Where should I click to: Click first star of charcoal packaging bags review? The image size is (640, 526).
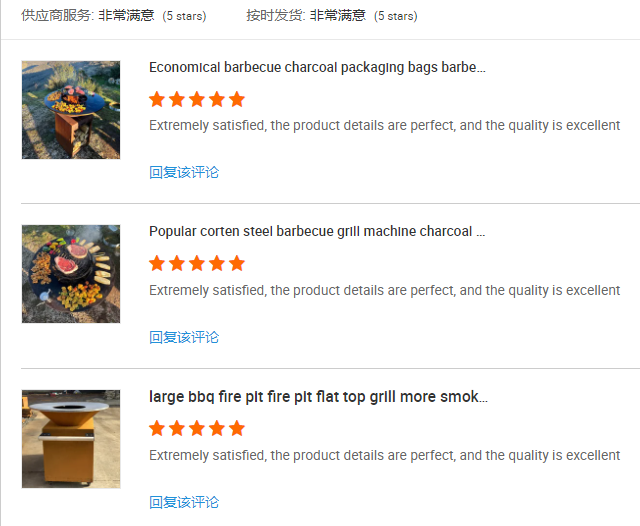157,99
